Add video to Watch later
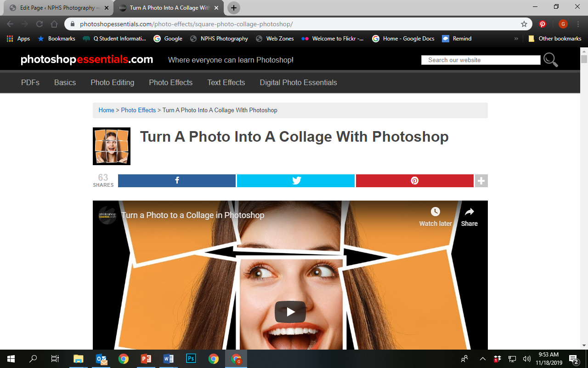Viewport: 588px width, 368px height. pyautogui.click(x=435, y=217)
